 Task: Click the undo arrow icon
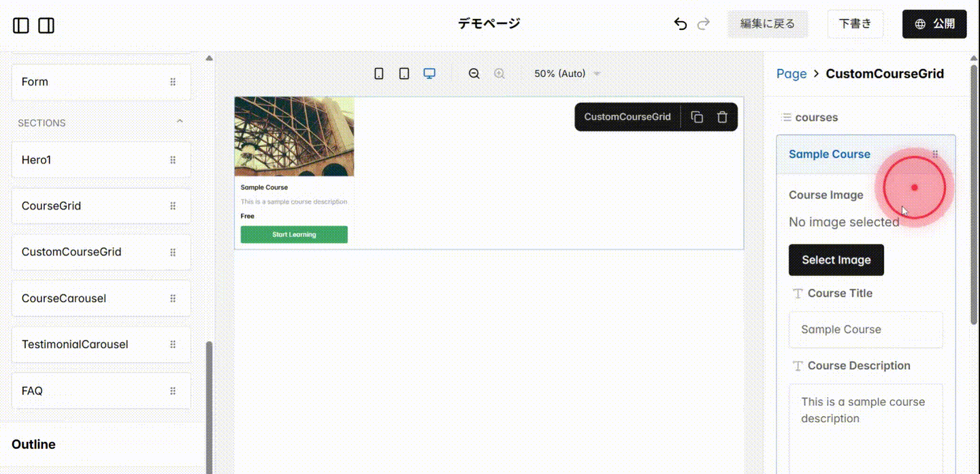click(680, 23)
